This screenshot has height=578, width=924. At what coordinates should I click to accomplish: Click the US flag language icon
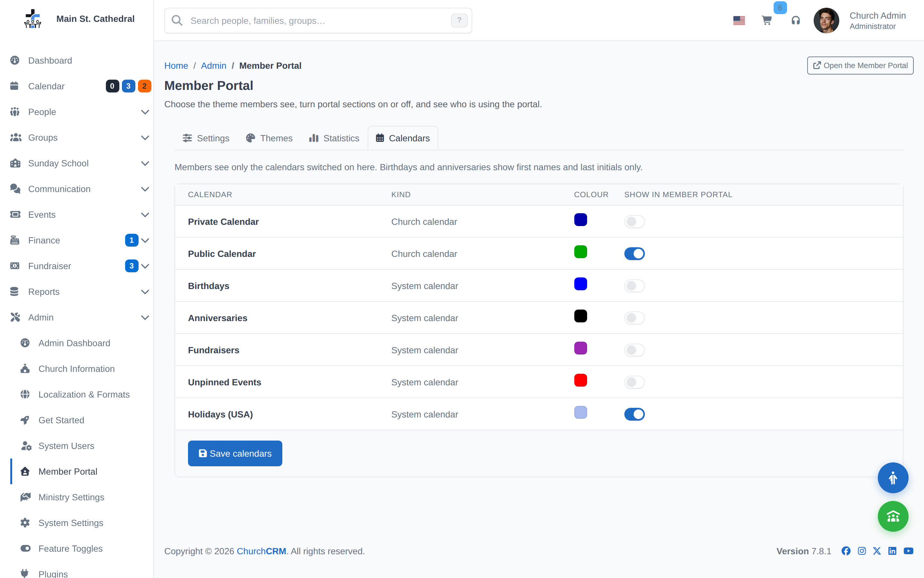(739, 20)
